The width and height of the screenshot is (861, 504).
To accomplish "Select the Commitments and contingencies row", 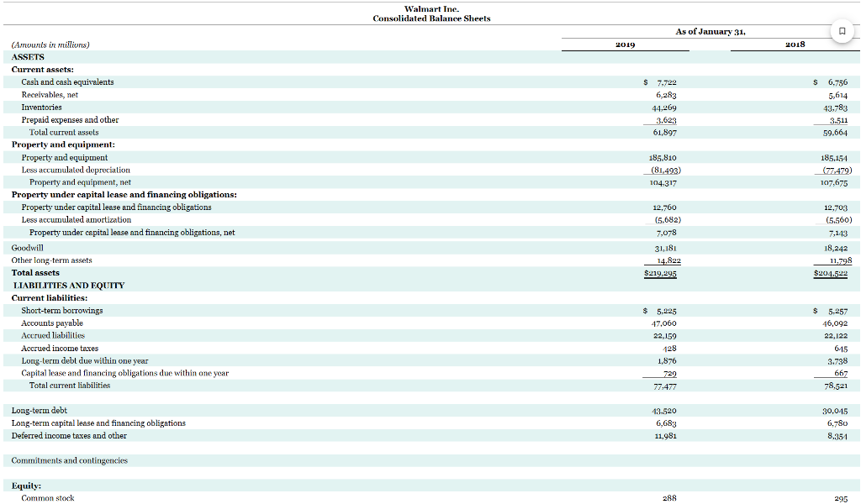I will pyautogui.click(x=68, y=460).
